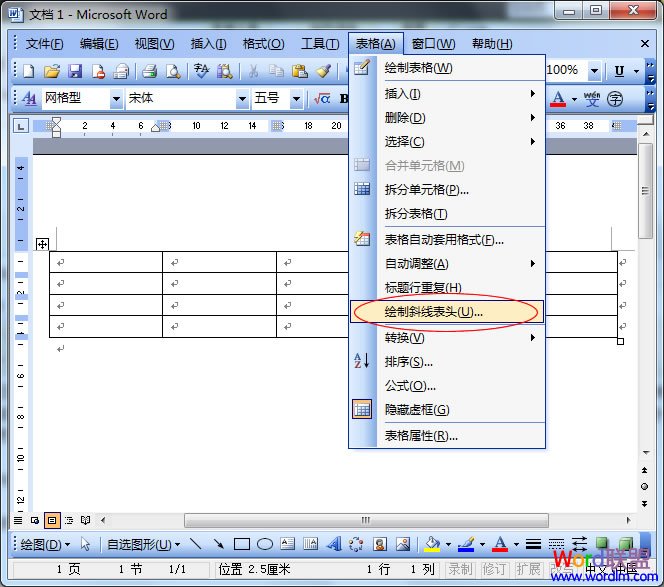Click the vertical scrollbar down arrow
This screenshot has width=664, height=587.
(x=645, y=453)
